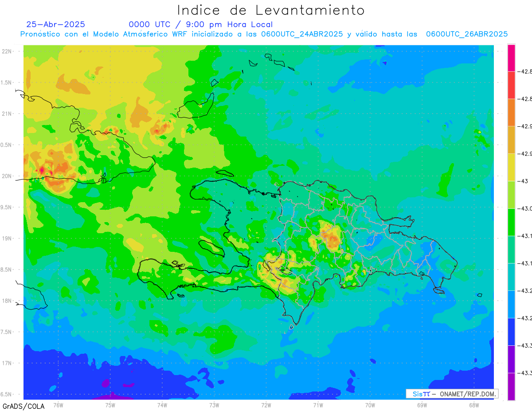Click the '0000 UTC / 9:00 pm Hora Local' time text
The width and height of the screenshot is (532, 411).
201,24
